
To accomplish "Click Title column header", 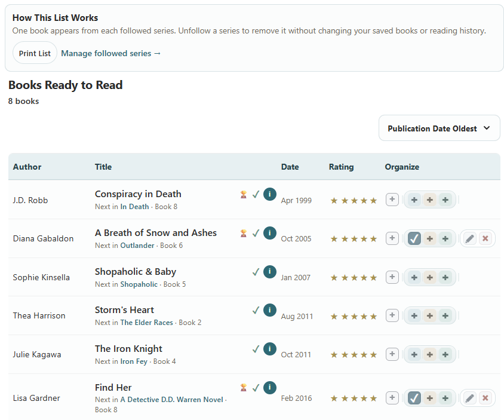I will point(103,167).
